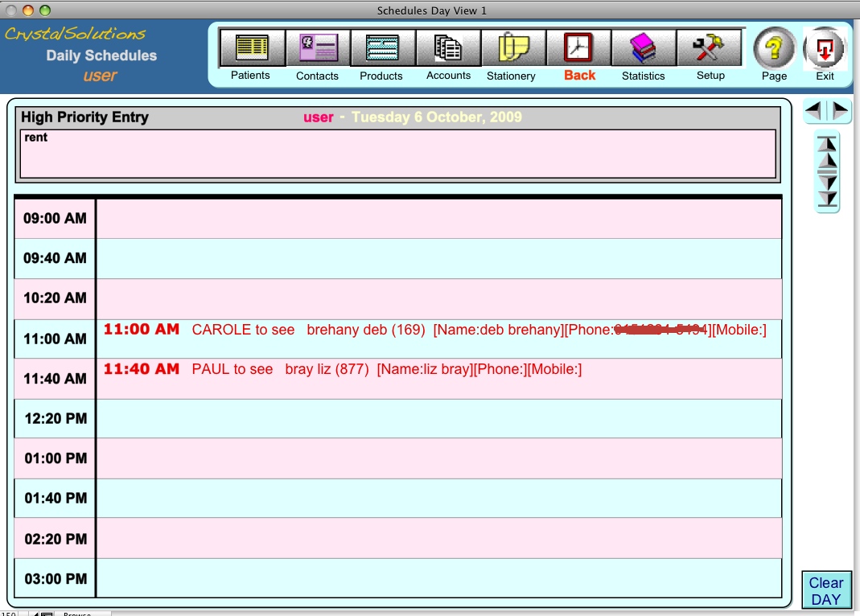The width and height of the screenshot is (860, 616).
Task: Select the 09:00 AM empty slot
Action: click(438, 219)
